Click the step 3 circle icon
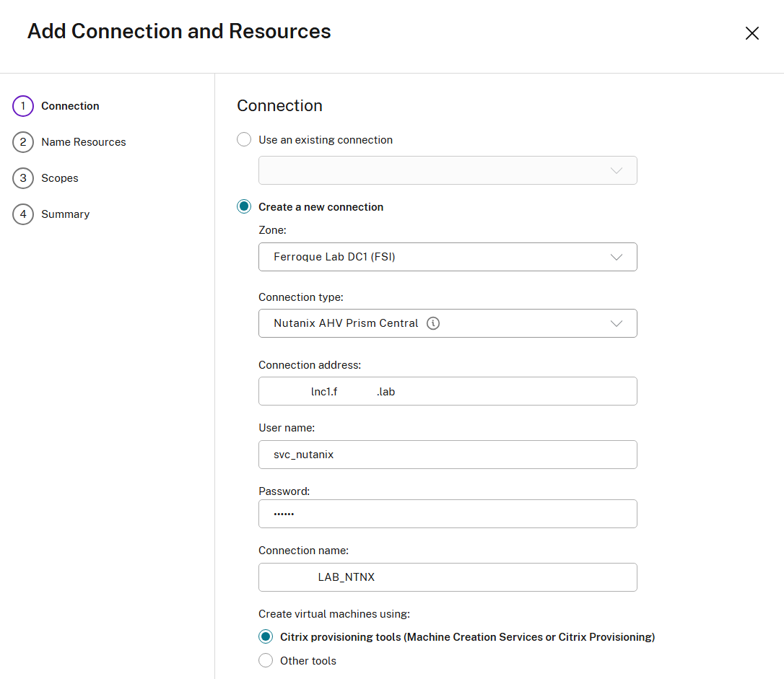Image resolution: width=784 pixels, height=679 pixels. coord(23,178)
